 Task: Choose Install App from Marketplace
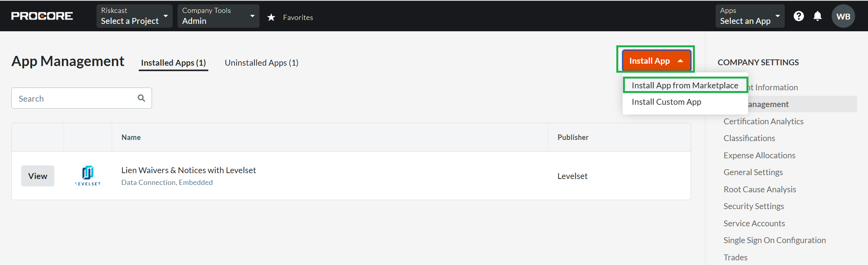tap(685, 85)
